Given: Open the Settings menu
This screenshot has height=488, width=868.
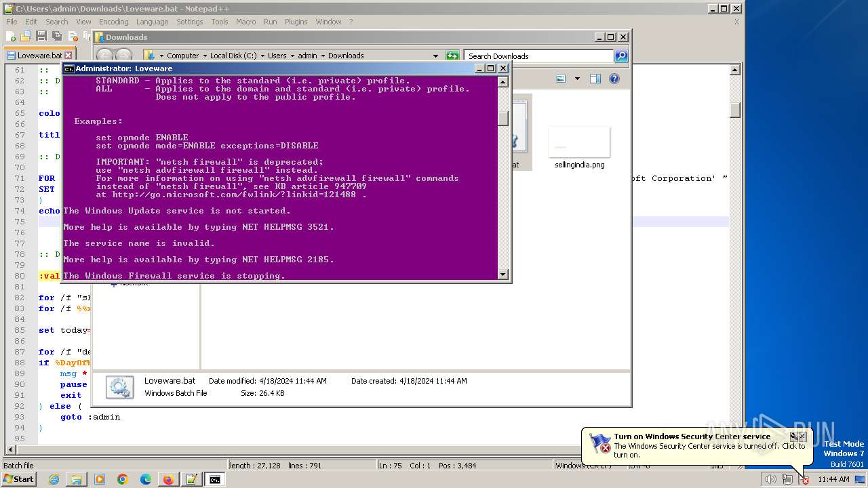Looking at the screenshot, I should pos(190,22).
